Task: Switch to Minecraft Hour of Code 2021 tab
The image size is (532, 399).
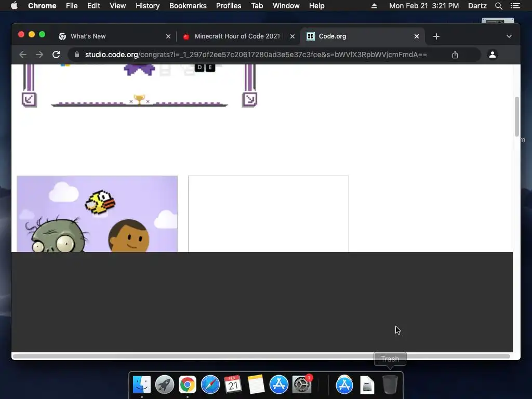Action: pyautogui.click(x=237, y=36)
